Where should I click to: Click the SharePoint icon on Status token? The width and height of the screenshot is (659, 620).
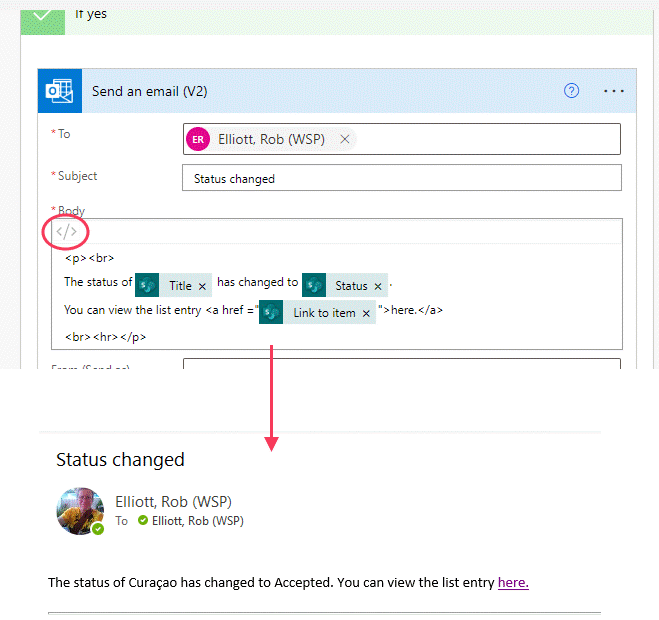[x=314, y=285]
